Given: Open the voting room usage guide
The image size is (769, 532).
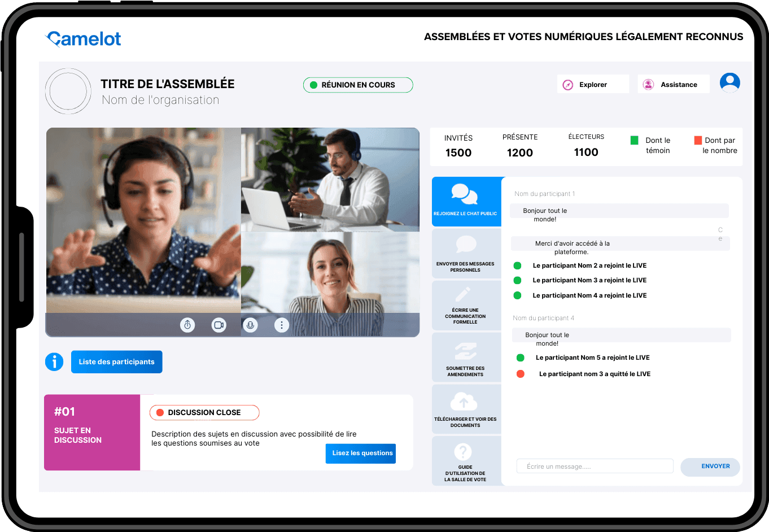Looking at the screenshot, I should click(x=465, y=460).
